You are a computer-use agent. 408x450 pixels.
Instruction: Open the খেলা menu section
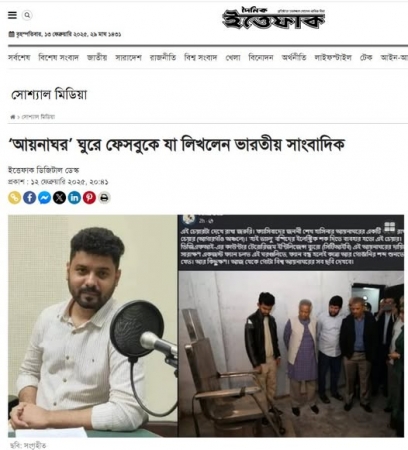tap(233, 58)
